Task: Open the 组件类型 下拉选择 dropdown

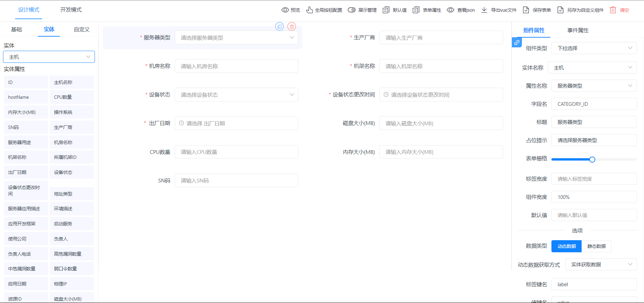Action: (594, 48)
